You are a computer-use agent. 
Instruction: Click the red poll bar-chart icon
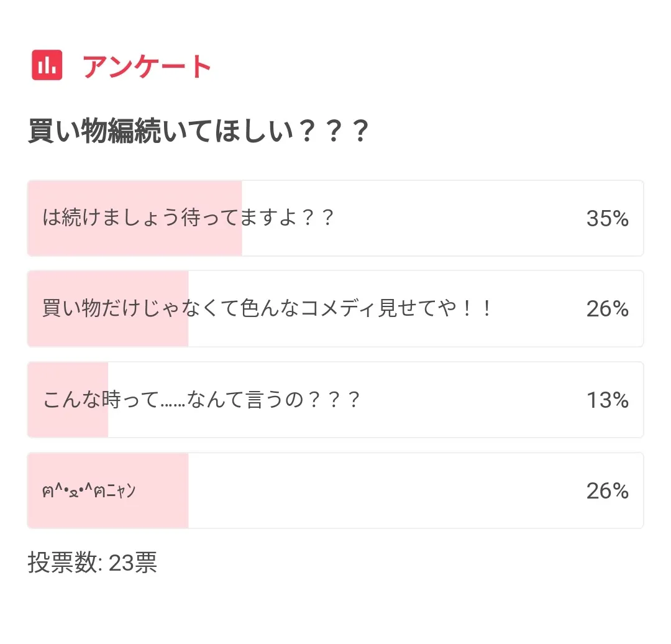point(47,65)
